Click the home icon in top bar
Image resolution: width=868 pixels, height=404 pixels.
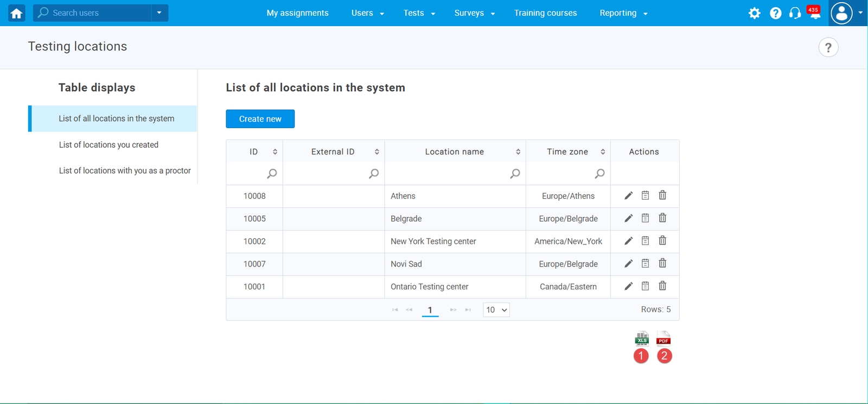(x=16, y=13)
